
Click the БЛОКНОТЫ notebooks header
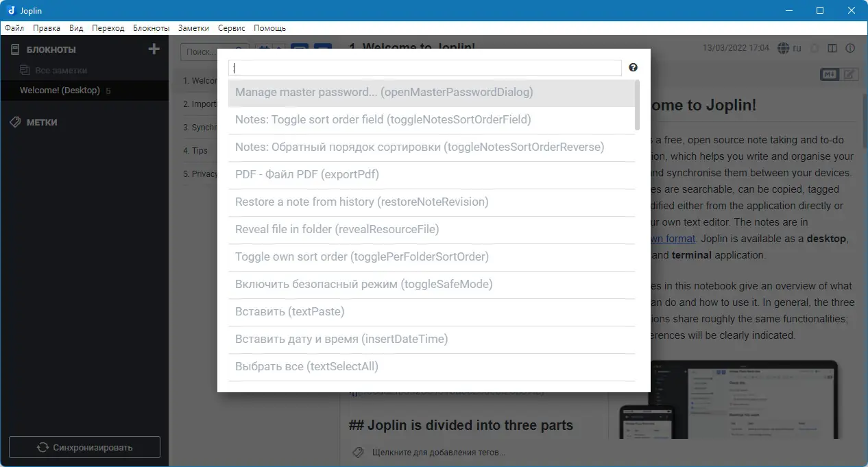click(x=51, y=49)
